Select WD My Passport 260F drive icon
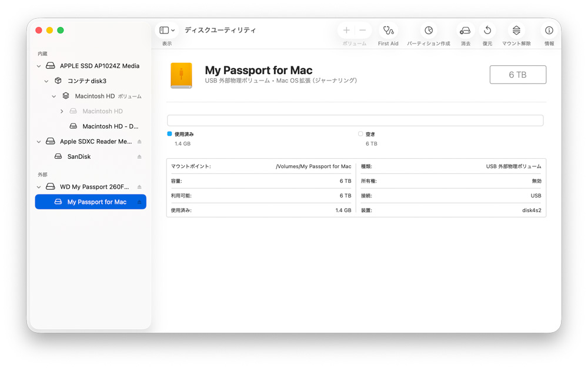Image resolution: width=588 pixels, height=368 pixels. tap(50, 186)
